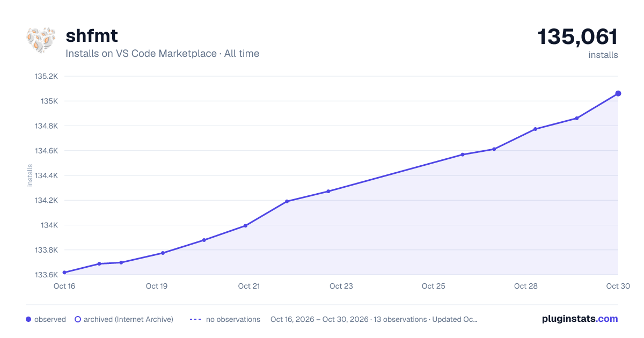This screenshot has width=644, height=338.
Task: Click the 135K y-axis label
Action: click(49, 101)
